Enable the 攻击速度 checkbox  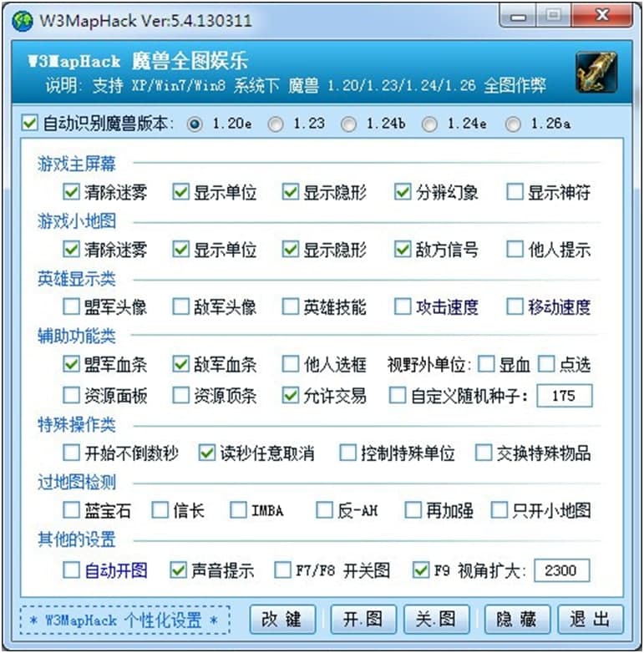click(403, 306)
